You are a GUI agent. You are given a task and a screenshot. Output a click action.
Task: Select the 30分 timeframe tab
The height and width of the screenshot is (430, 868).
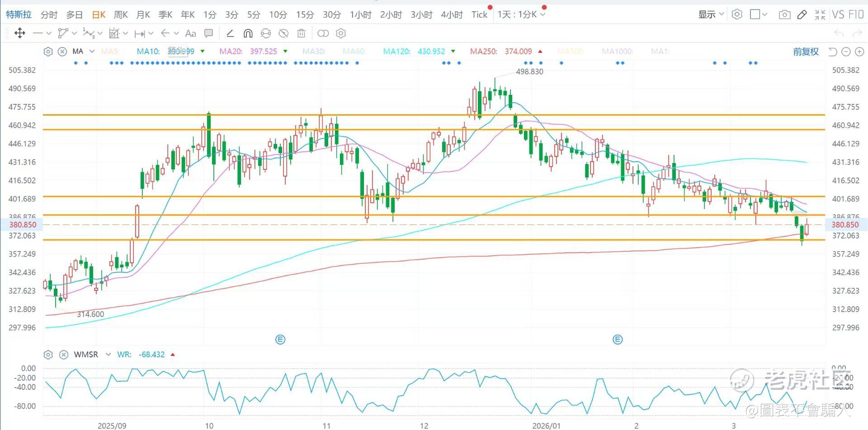[331, 14]
